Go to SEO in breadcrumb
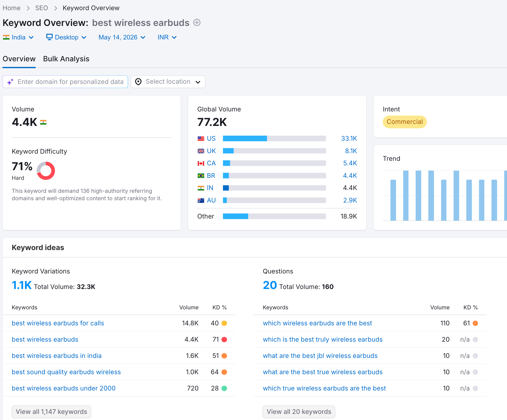The width and height of the screenshot is (507, 420). coord(41,8)
